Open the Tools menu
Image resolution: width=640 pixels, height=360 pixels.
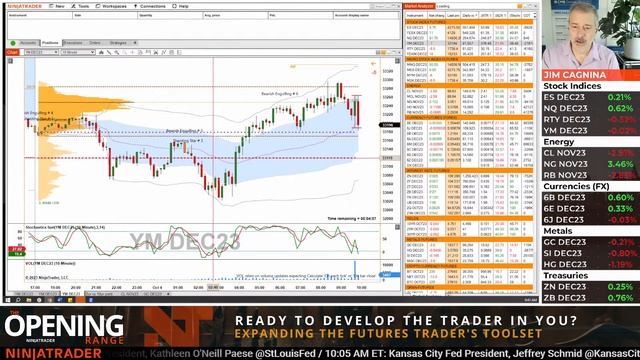80,6
